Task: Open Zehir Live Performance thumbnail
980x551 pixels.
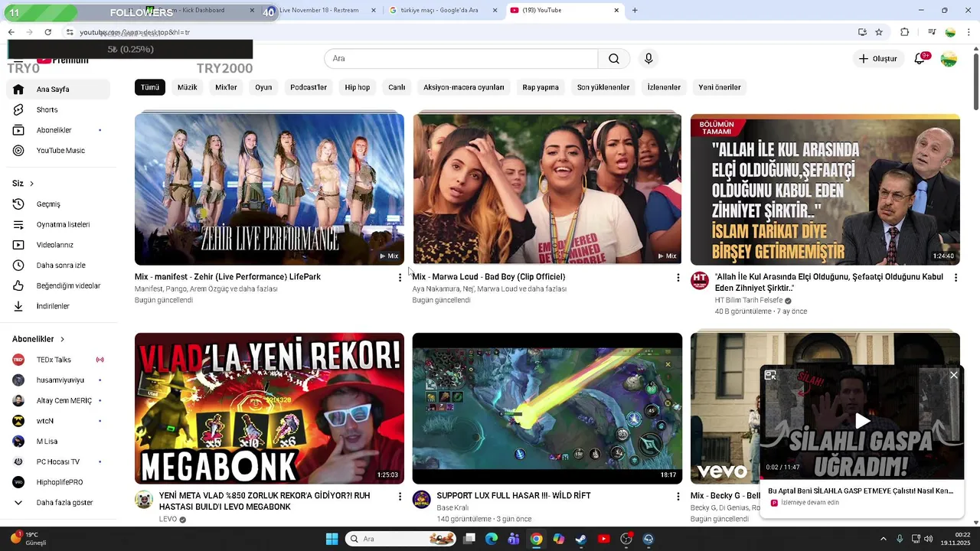Action: [269, 189]
